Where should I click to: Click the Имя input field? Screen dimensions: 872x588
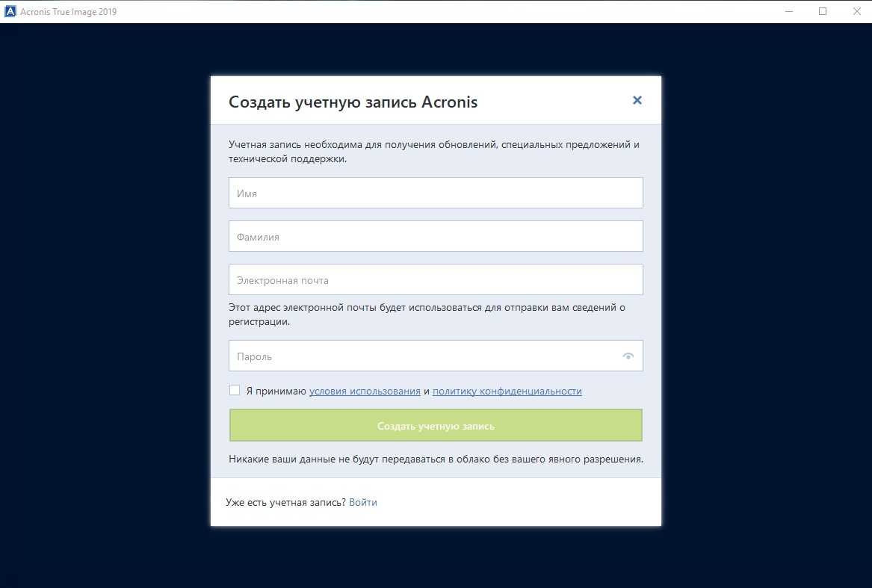point(436,193)
